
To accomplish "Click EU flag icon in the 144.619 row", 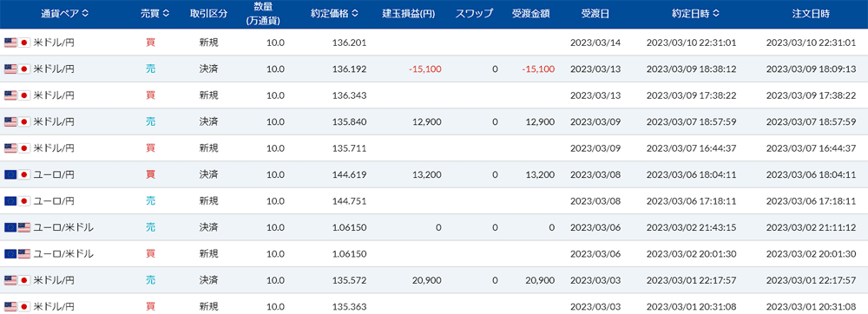I will click(10, 174).
